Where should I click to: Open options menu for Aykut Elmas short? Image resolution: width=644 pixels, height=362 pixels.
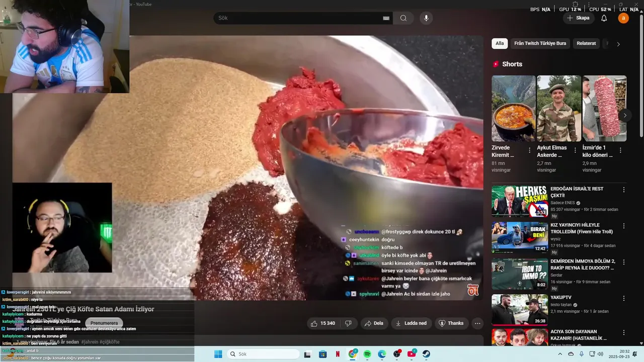click(575, 150)
